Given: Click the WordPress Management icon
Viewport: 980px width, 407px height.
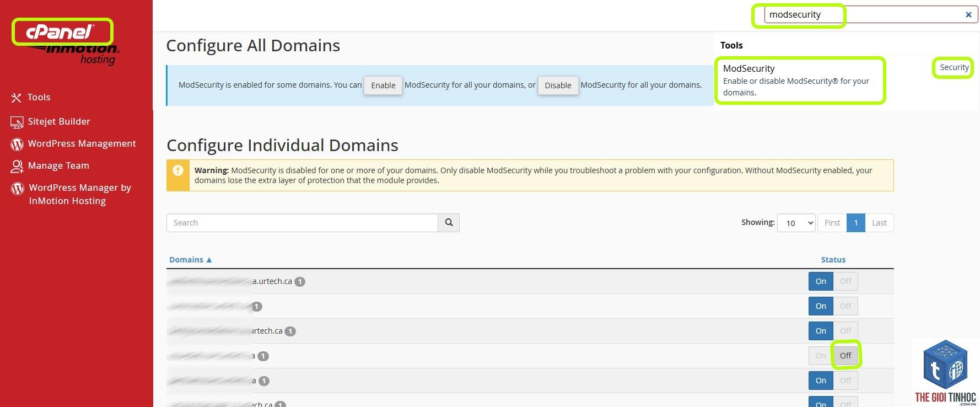Looking at the screenshot, I should [x=17, y=144].
